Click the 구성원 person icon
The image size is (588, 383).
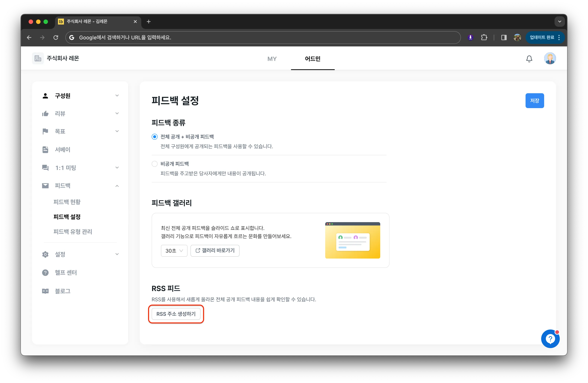[45, 96]
